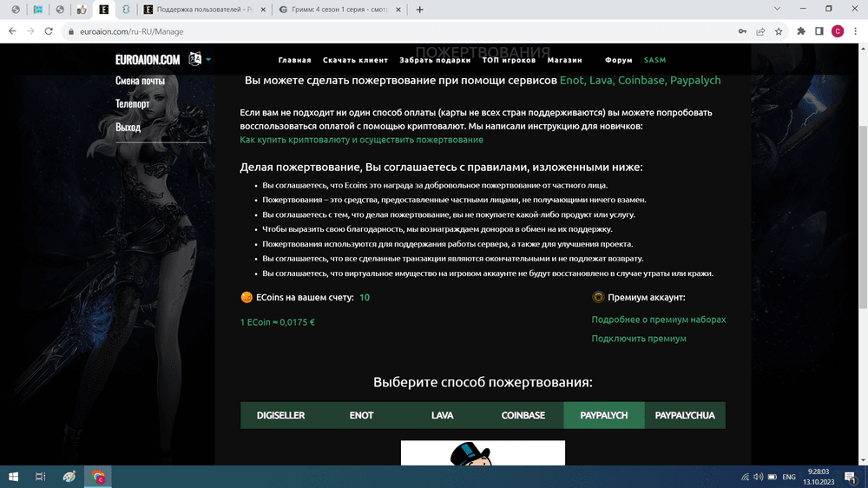Image resolution: width=868 pixels, height=488 pixels.
Task: Go to Скачать клиент in navigation
Action: (355, 61)
